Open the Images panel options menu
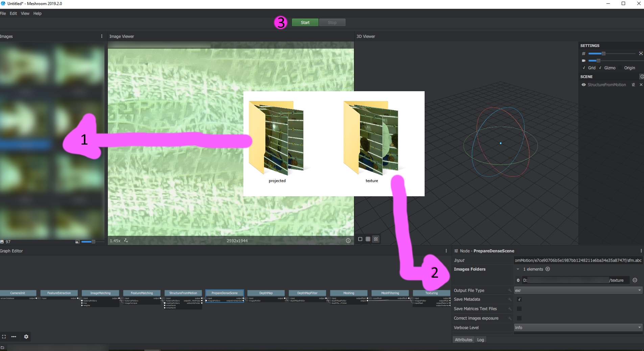The width and height of the screenshot is (644, 351). coord(102,36)
